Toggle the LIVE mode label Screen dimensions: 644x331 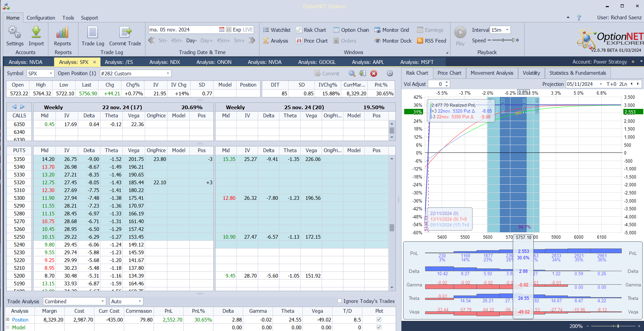tap(248, 30)
